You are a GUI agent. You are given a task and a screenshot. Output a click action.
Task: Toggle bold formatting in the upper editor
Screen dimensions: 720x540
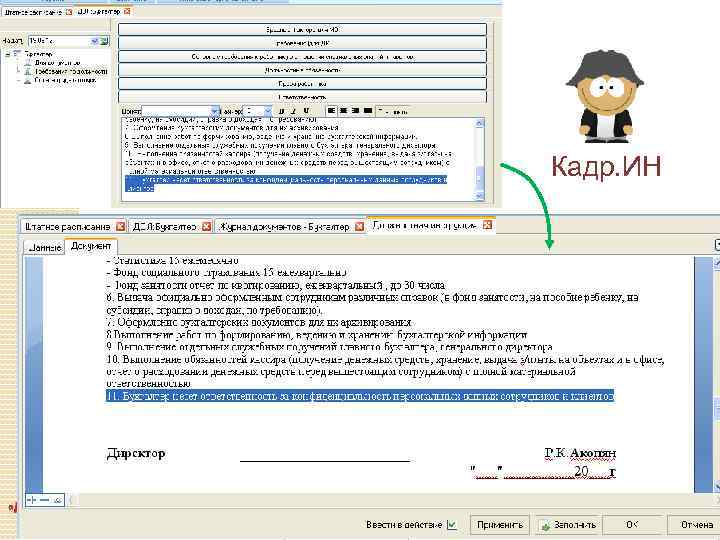pos(281,111)
